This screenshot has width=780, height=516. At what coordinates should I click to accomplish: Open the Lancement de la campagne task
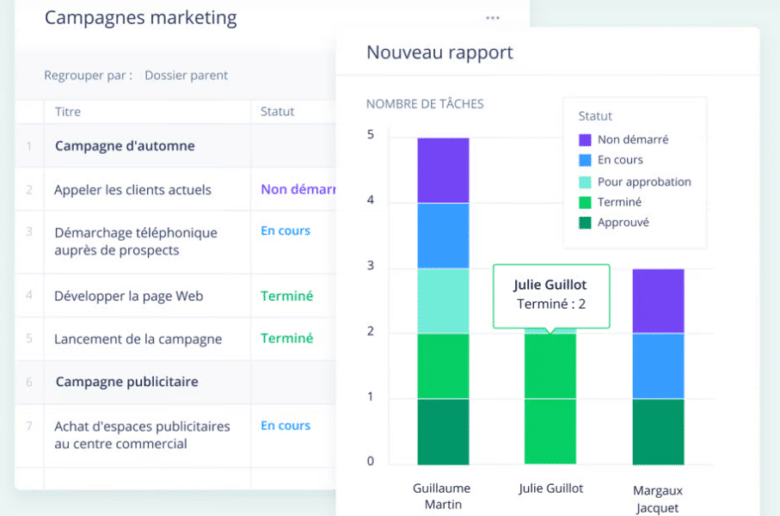pos(138,339)
